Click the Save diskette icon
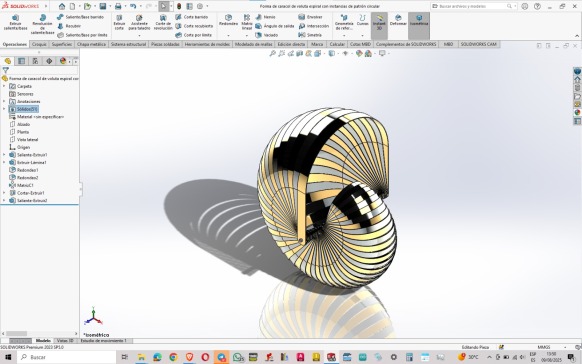Viewport: 582px width, 364px height. point(103,6)
